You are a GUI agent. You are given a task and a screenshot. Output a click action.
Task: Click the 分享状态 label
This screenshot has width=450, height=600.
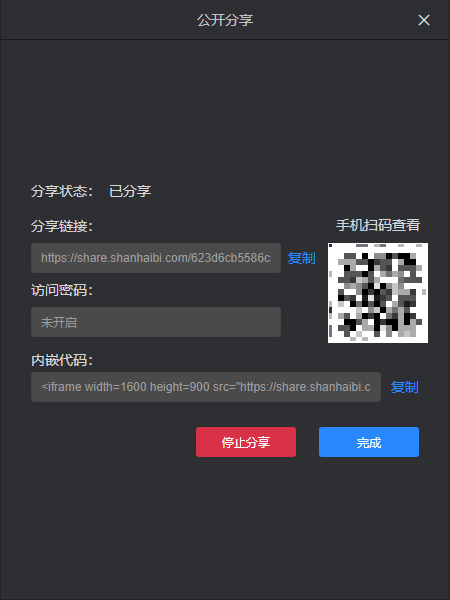click(62, 191)
